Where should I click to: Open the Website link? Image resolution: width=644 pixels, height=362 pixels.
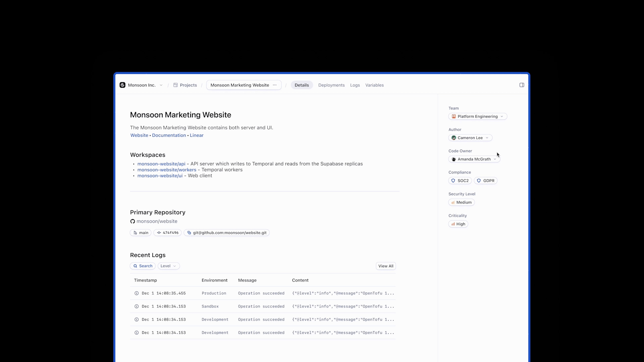coord(139,135)
